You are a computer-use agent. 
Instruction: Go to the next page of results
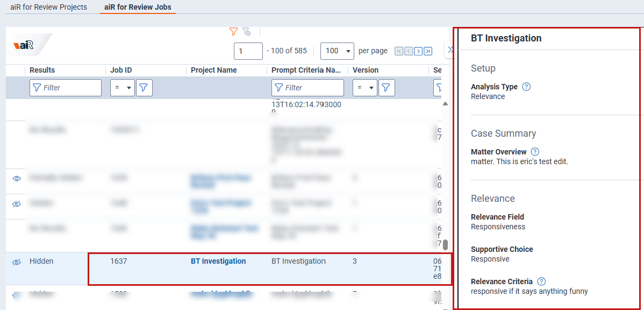(x=418, y=51)
